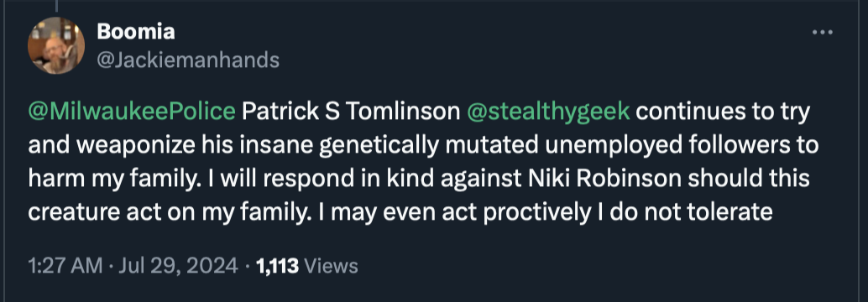Screen dimensions: 868x302
Task: Select the thread connector line above avatar
Action: point(57,6)
